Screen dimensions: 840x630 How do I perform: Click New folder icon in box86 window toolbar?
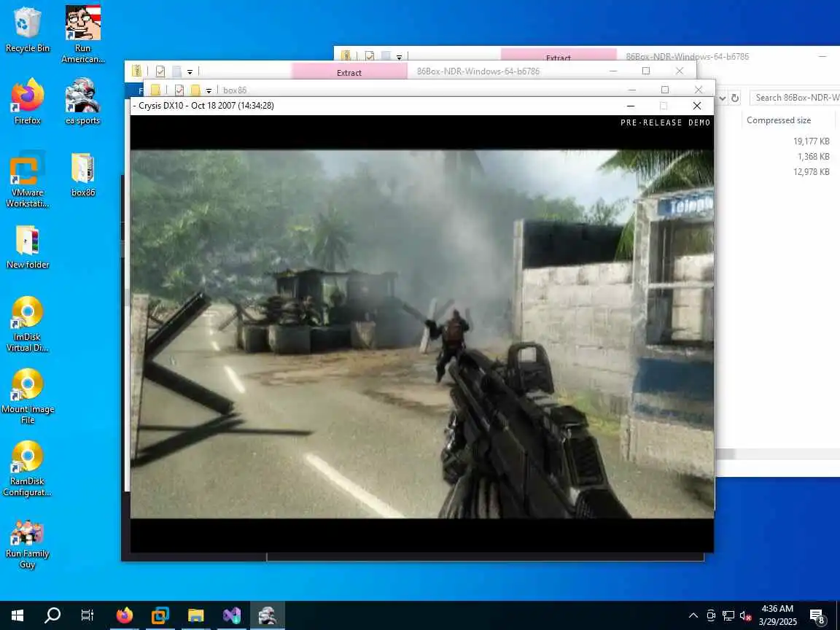[195, 90]
